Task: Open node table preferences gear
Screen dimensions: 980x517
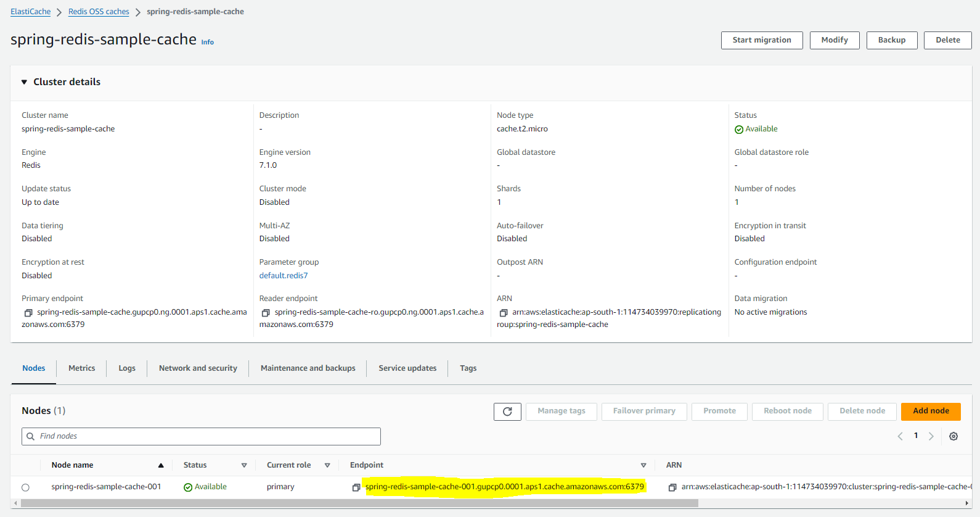Action: tap(953, 436)
